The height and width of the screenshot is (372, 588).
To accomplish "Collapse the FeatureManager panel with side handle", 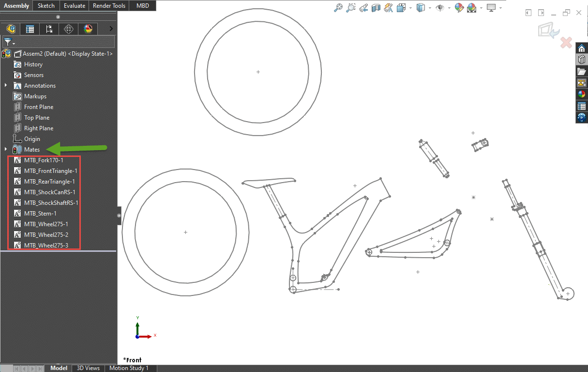I will point(120,215).
